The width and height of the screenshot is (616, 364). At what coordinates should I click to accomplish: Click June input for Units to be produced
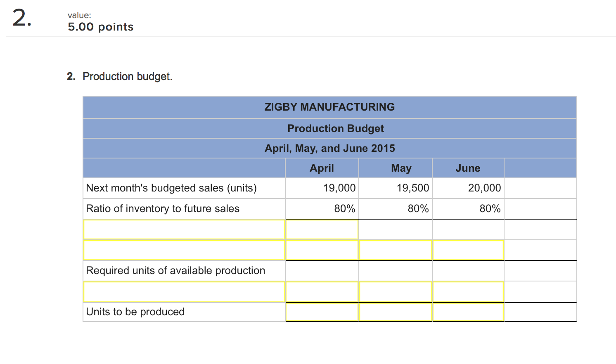(x=468, y=312)
